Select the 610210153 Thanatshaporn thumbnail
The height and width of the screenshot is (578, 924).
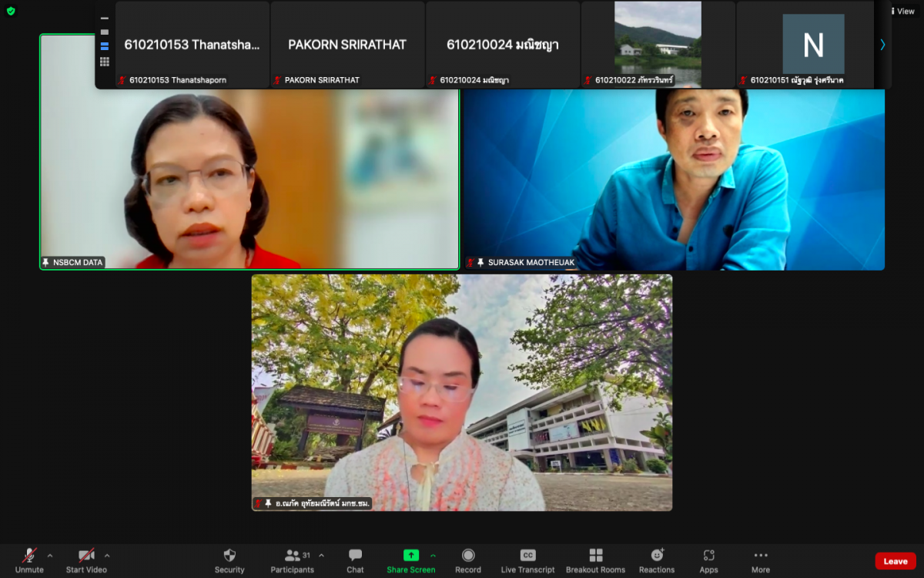[192, 45]
